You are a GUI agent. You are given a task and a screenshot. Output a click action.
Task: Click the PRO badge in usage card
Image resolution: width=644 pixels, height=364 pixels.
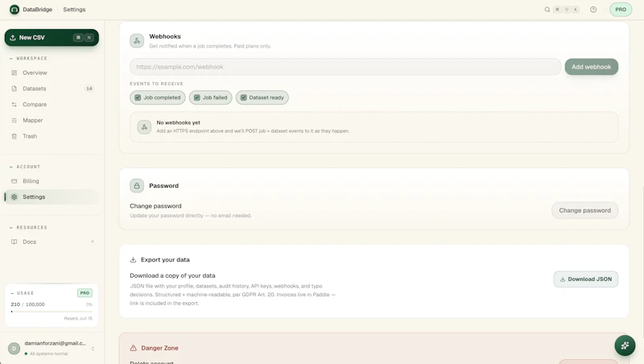[85, 293]
